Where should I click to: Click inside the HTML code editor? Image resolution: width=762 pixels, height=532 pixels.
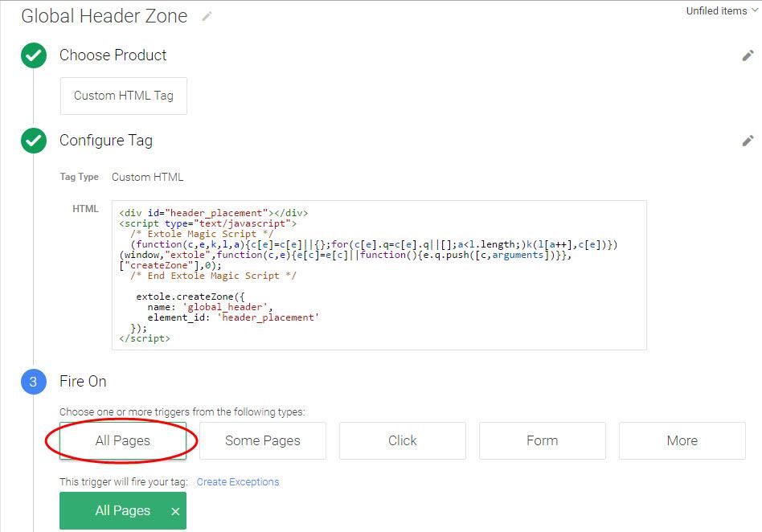379,275
